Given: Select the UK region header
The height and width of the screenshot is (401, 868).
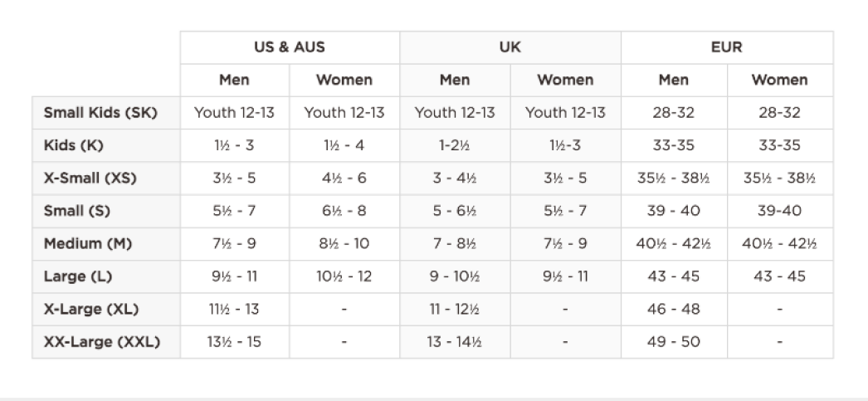Looking at the screenshot, I should click(x=510, y=47).
